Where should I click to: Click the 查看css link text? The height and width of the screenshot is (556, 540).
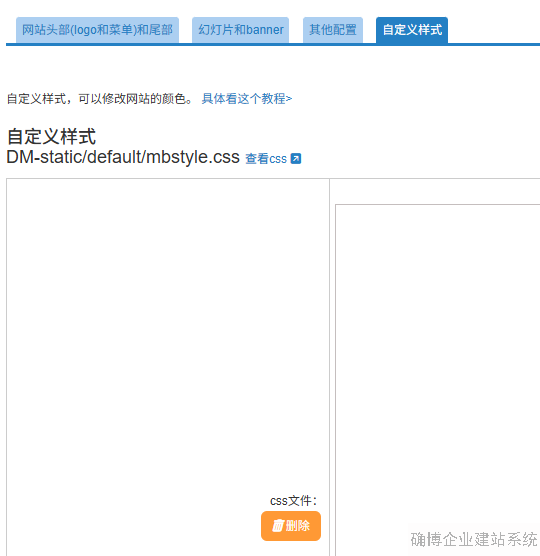266,159
